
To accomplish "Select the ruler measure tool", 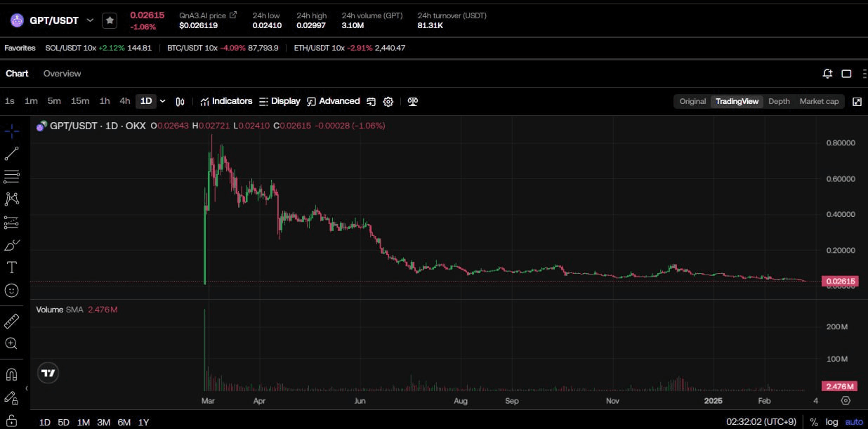I will (x=11, y=321).
